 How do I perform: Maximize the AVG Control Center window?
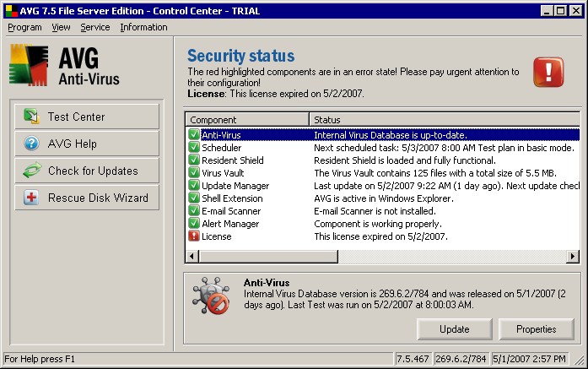pyautogui.click(x=561, y=11)
